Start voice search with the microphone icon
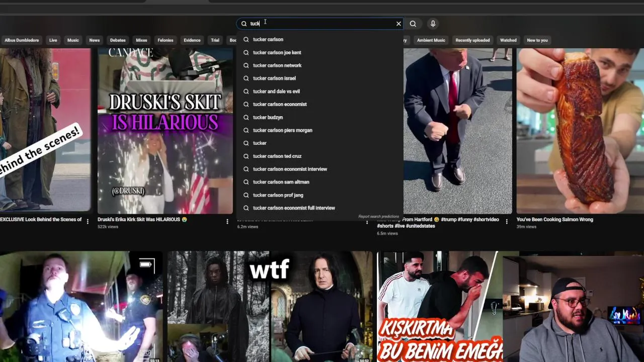 [433, 24]
